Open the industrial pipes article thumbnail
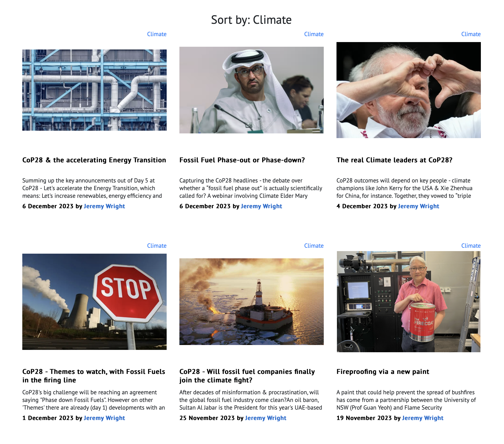This screenshot has height=444, width=504. click(94, 90)
